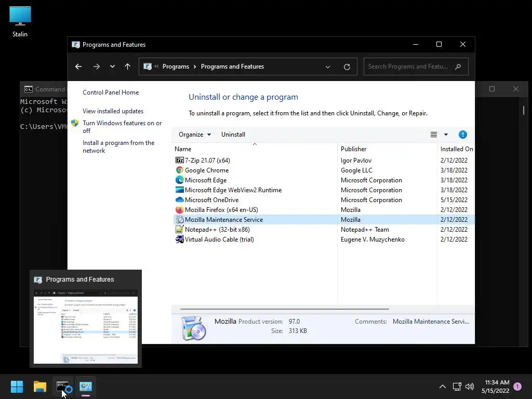Image resolution: width=532 pixels, height=399 pixels.
Task: Open the address bar history dropdown
Action: click(x=328, y=67)
